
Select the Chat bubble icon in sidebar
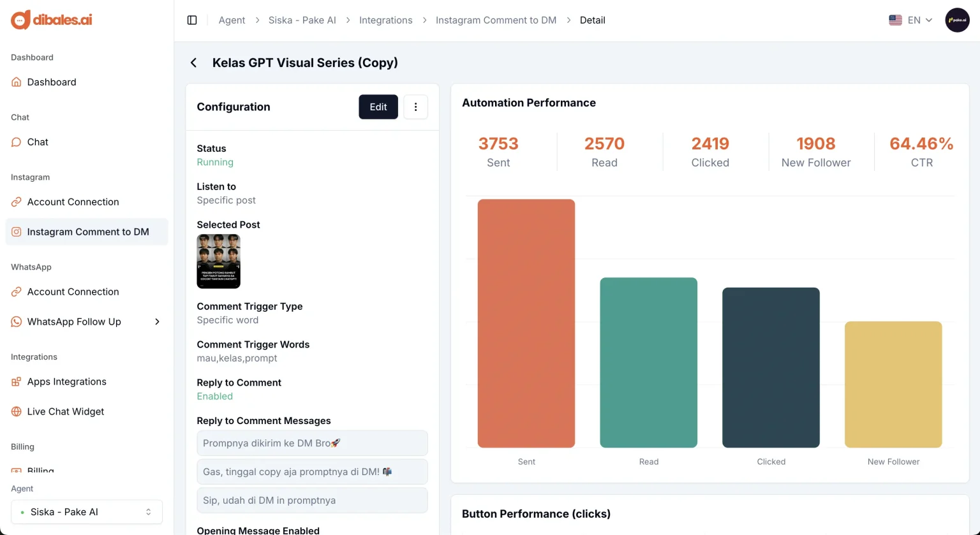tap(16, 142)
